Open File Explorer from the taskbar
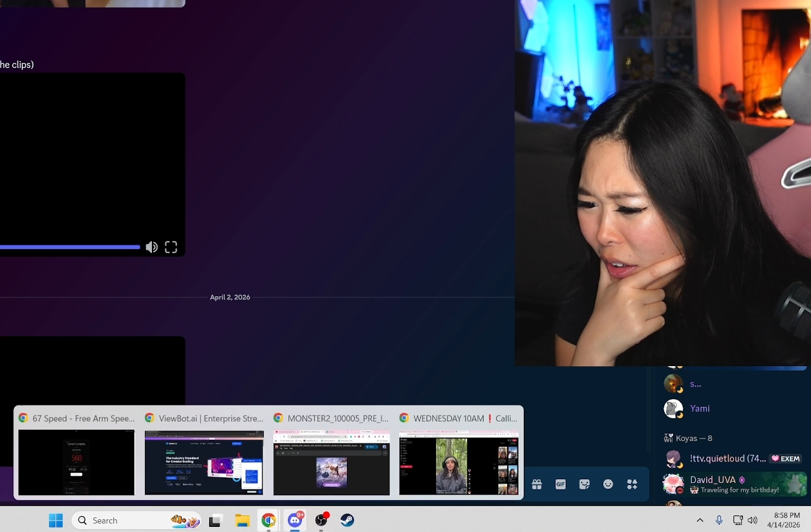 242,521
